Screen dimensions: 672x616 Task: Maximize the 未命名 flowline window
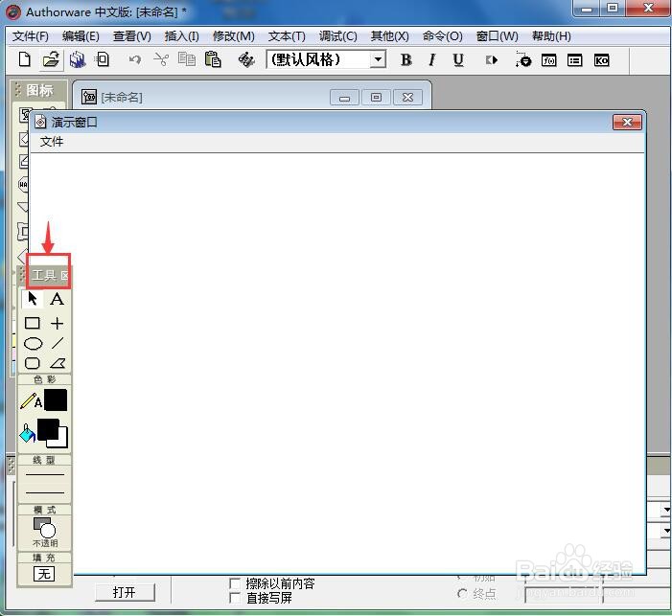coord(376,98)
